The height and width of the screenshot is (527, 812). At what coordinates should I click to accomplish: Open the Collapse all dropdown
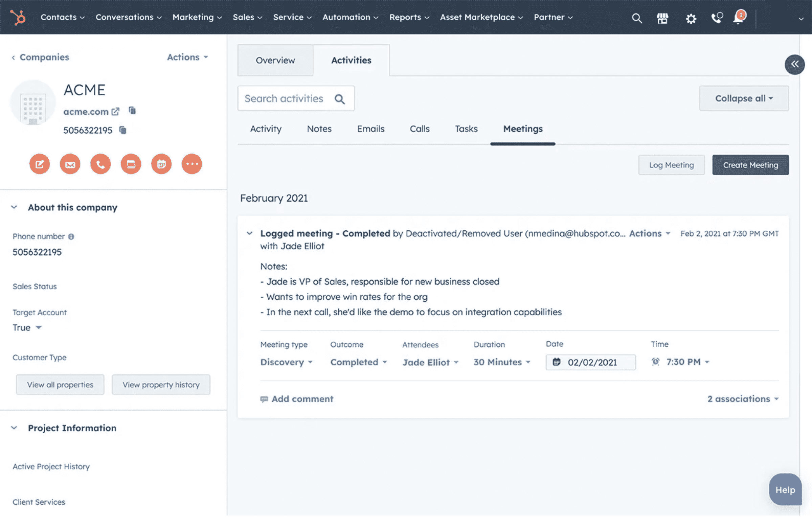click(x=744, y=98)
